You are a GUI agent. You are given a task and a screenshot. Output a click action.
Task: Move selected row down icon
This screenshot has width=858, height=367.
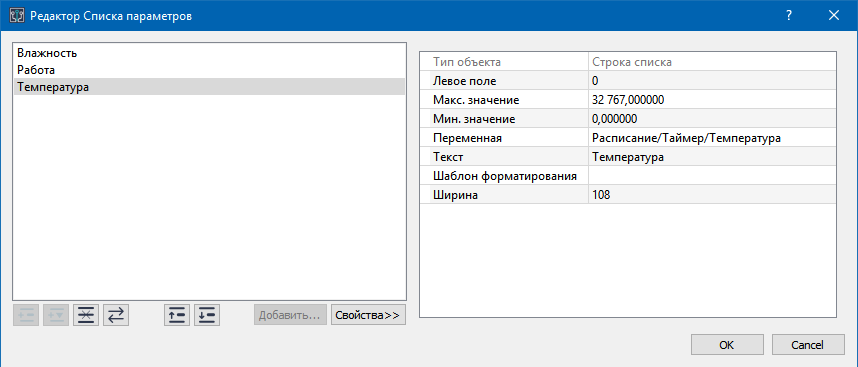click(x=207, y=315)
